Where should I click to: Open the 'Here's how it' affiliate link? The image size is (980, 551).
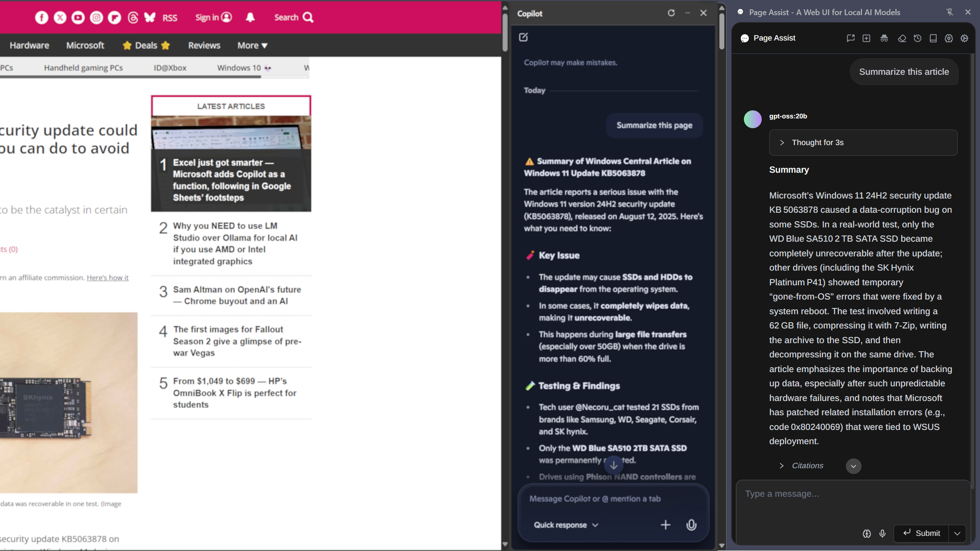click(x=107, y=278)
